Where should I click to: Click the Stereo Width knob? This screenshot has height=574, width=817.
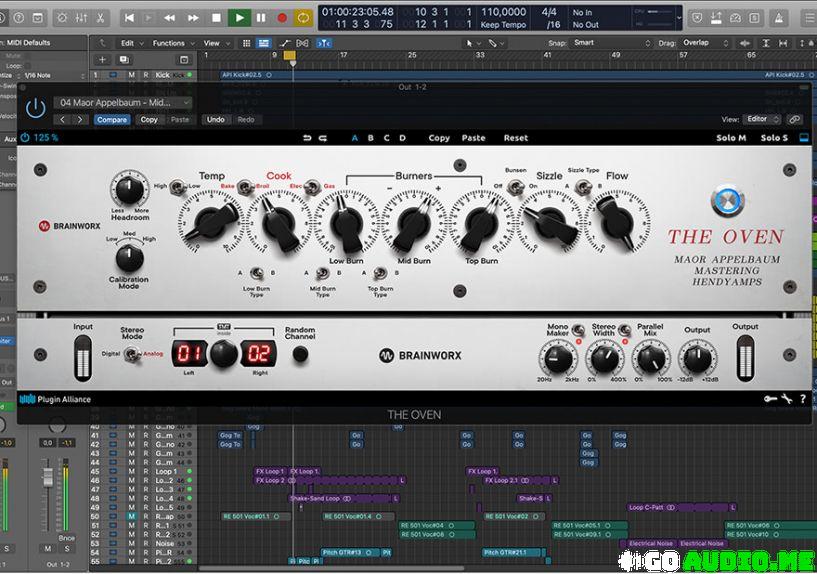[x=604, y=359]
